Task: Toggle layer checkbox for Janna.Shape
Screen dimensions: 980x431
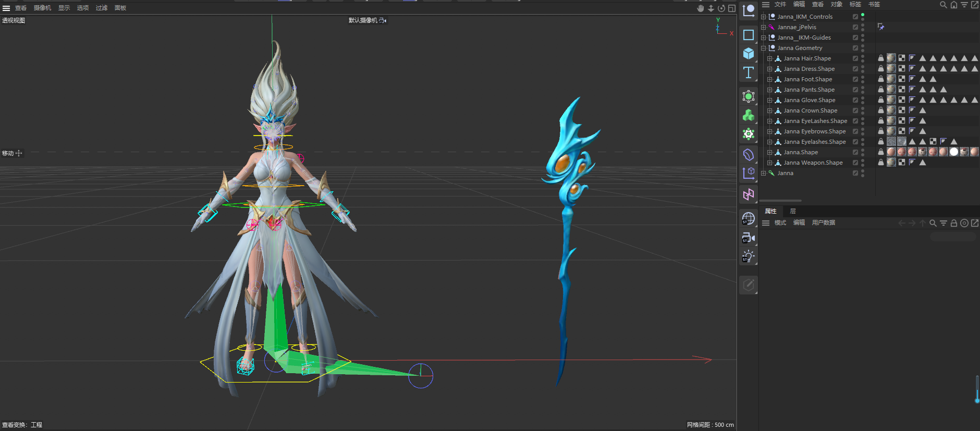Action: point(855,152)
